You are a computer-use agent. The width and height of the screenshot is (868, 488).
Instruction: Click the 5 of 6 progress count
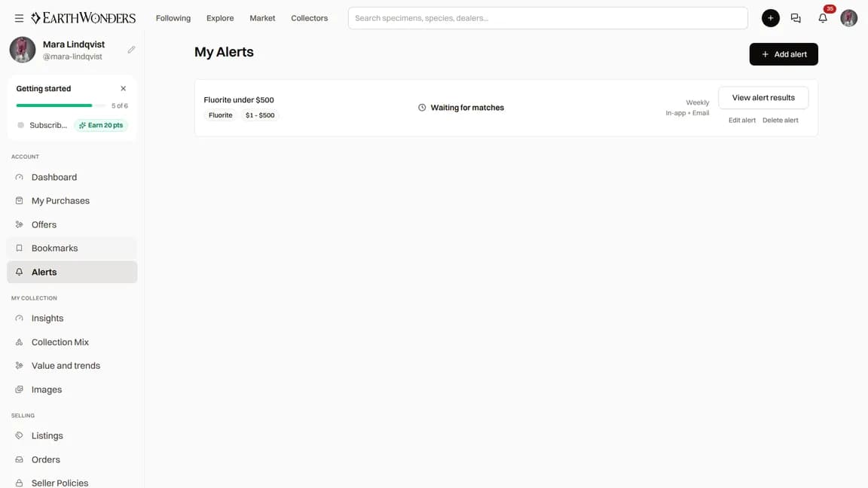click(x=120, y=105)
